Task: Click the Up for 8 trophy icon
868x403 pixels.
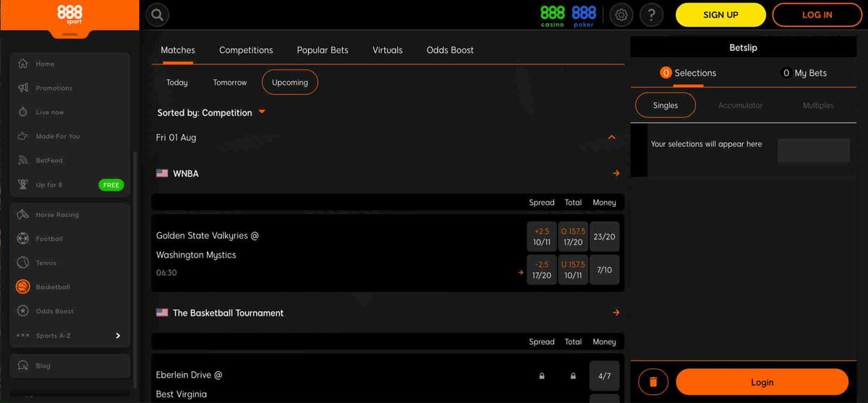Action: point(23,184)
